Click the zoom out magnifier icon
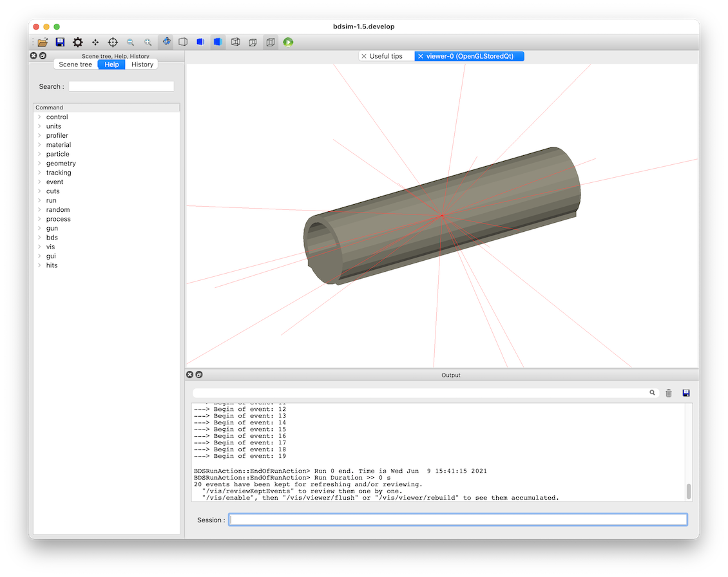This screenshot has height=577, width=728. coord(131,43)
